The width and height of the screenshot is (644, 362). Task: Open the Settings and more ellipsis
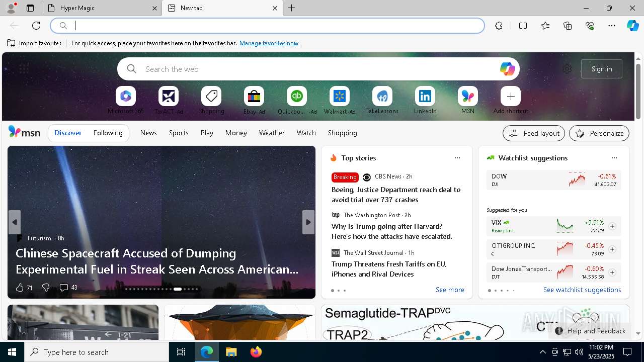pos(612,26)
